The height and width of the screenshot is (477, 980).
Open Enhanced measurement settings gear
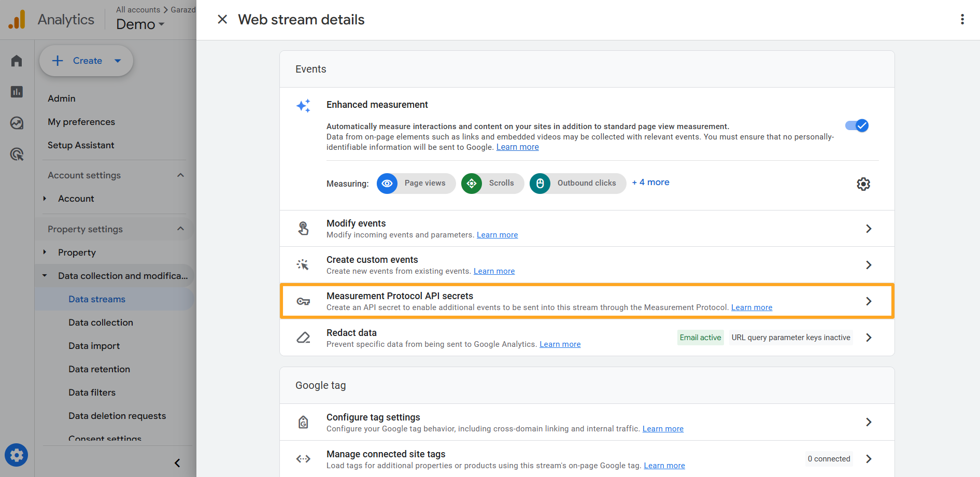863,184
